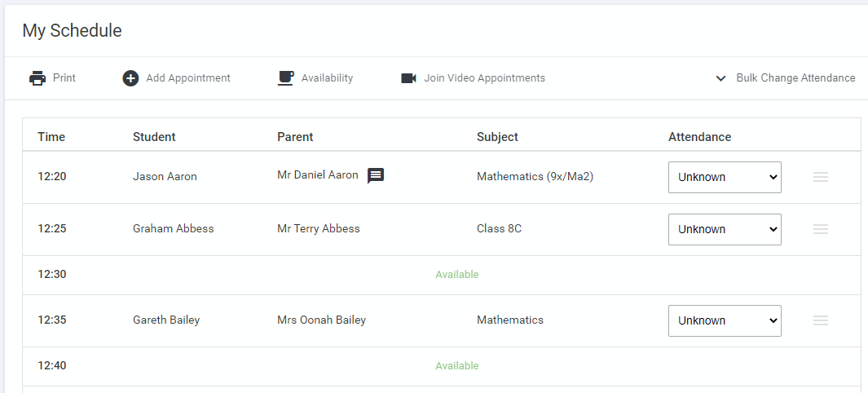Click drag handle icon for Gareth Bailey row
The width and height of the screenshot is (868, 393).
click(x=821, y=320)
